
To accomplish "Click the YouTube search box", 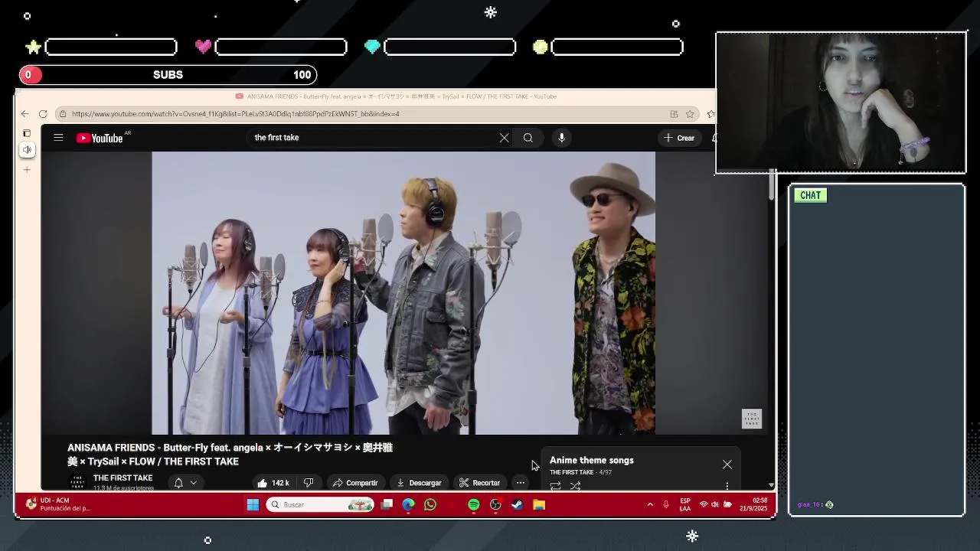I will (x=371, y=138).
